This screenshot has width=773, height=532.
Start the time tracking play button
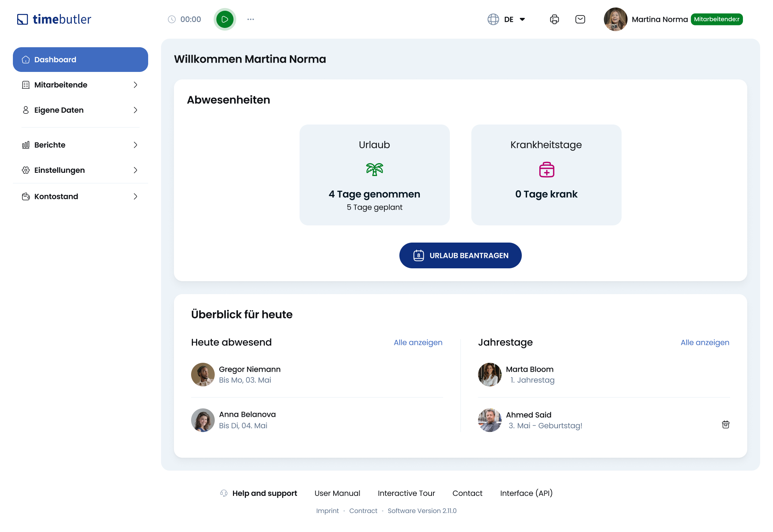click(x=225, y=19)
